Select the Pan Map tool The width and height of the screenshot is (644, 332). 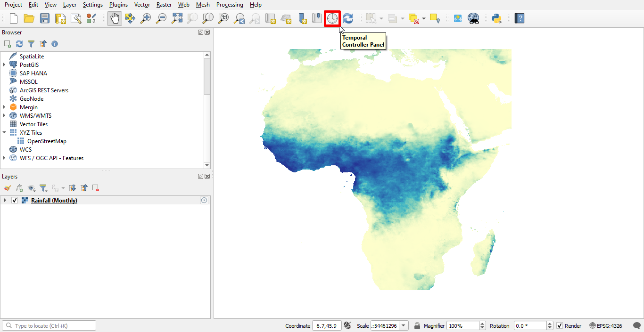pos(115,18)
